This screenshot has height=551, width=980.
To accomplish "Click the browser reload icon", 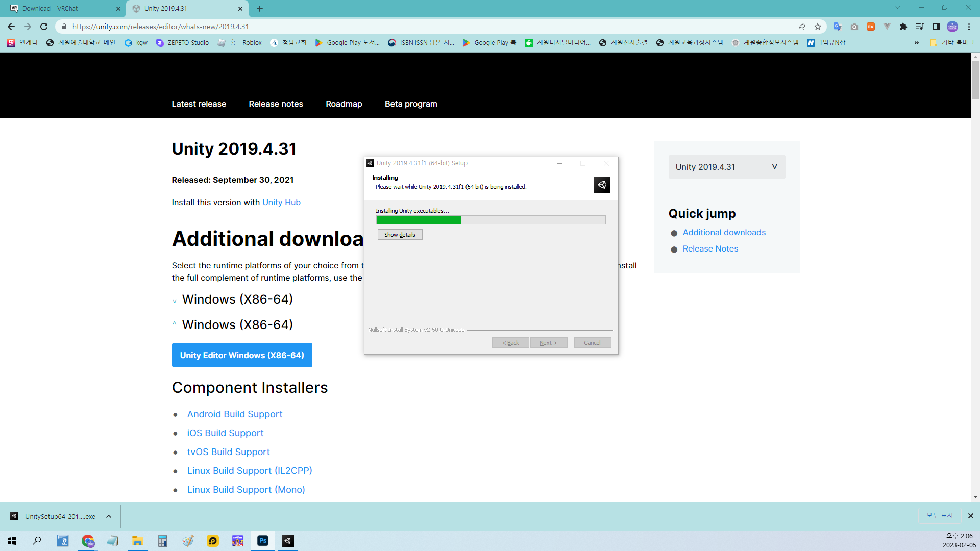I will pos(44,27).
